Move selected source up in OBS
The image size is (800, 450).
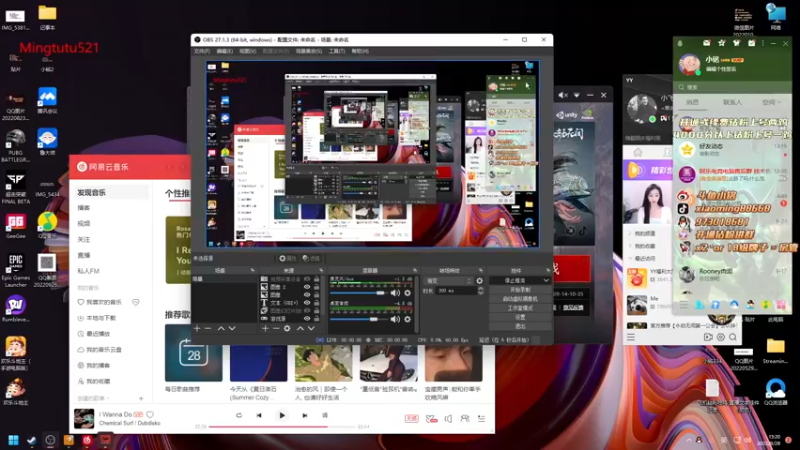pyautogui.click(x=300, y=329)
